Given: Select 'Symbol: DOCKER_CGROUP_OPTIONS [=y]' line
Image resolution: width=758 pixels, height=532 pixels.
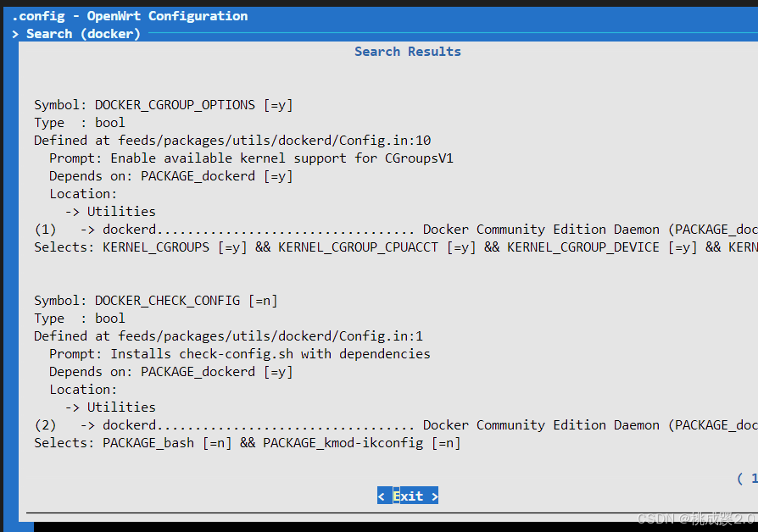Looking at the screenshot, I should (x=164, y=105).
